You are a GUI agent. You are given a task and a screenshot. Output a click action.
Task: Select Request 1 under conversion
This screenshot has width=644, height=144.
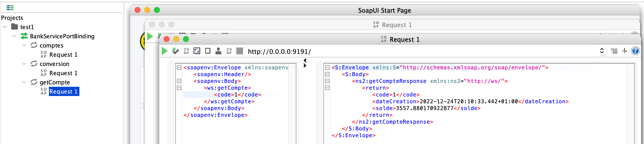click(x=63, y=73)
